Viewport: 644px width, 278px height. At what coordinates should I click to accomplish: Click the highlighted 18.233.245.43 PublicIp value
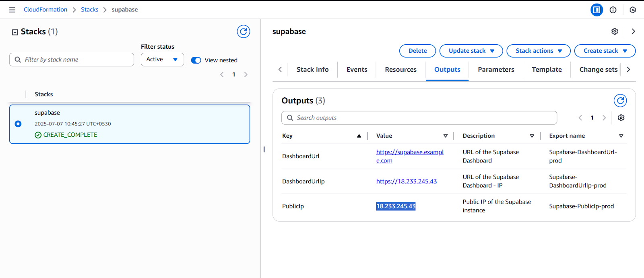[x=396, y=206]
